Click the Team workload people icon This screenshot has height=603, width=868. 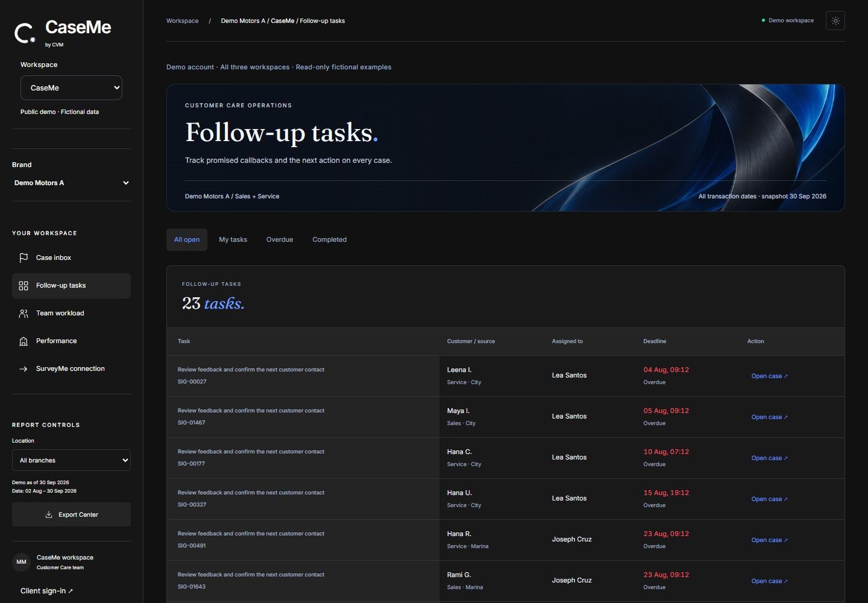(24, 314)
